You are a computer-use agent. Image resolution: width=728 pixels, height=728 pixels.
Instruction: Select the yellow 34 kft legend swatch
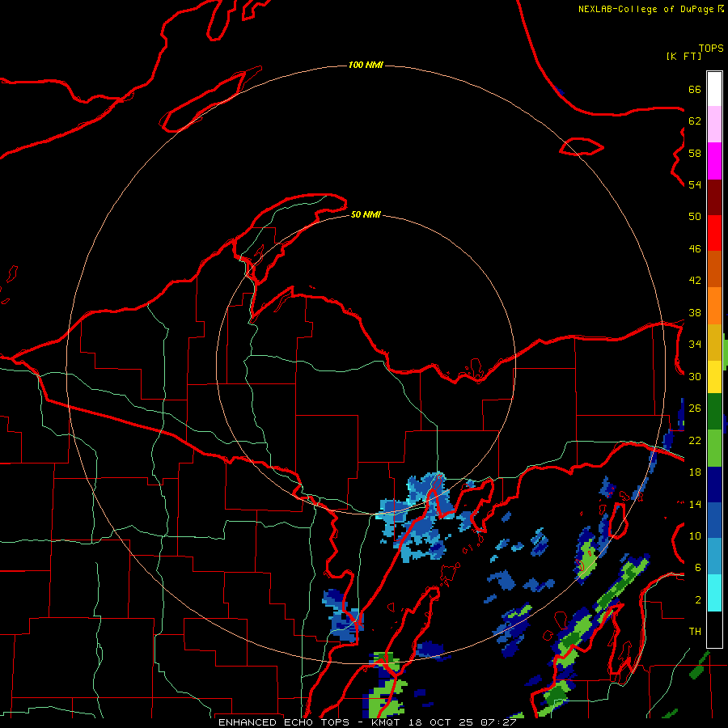point(714,377)
